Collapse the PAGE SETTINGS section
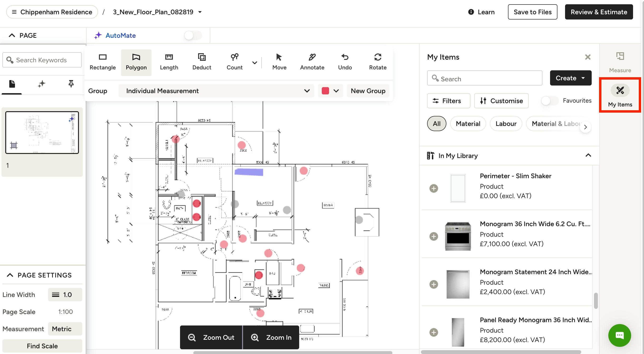644x354 pixels. (10, 275)
